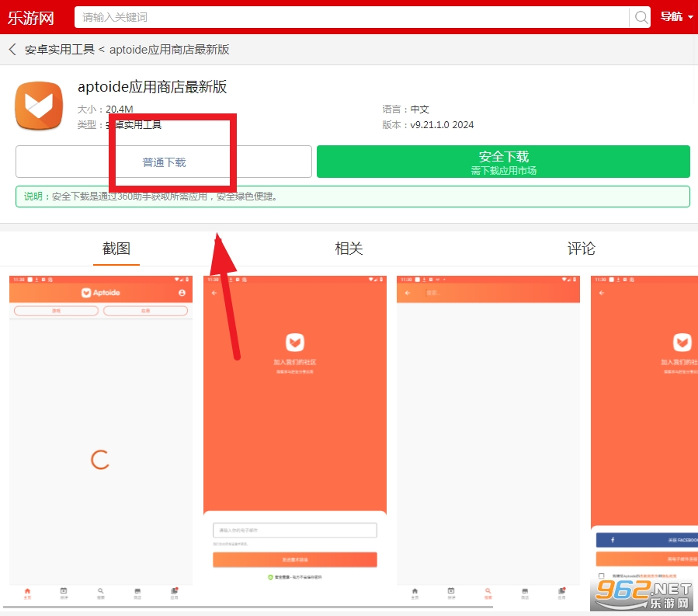Switch to the 评论 tab
The image size is (698, 616).
tap(581, 249)
